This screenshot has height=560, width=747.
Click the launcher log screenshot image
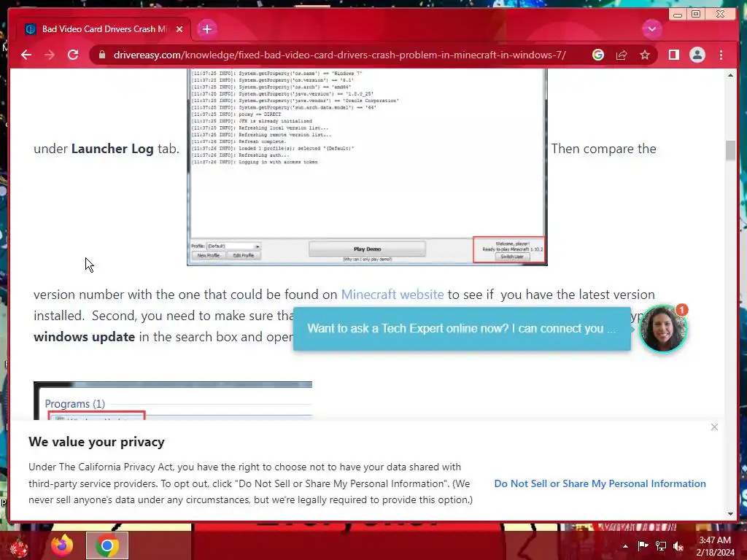click(x=367, y=167)
